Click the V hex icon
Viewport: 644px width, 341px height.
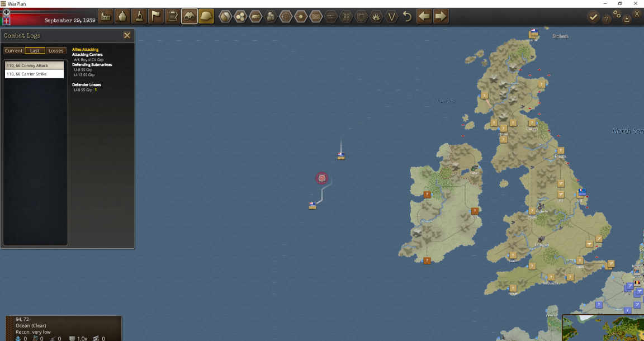coord(392,17)
